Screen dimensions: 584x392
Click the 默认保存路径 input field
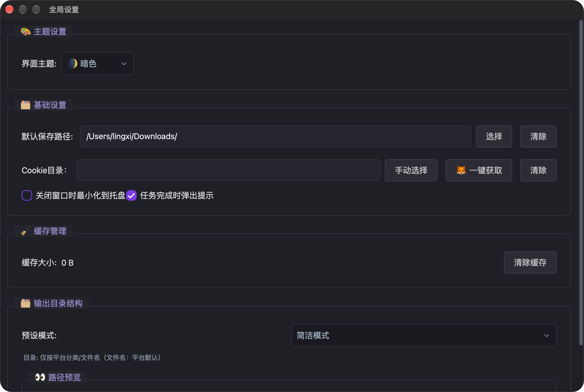275,136
